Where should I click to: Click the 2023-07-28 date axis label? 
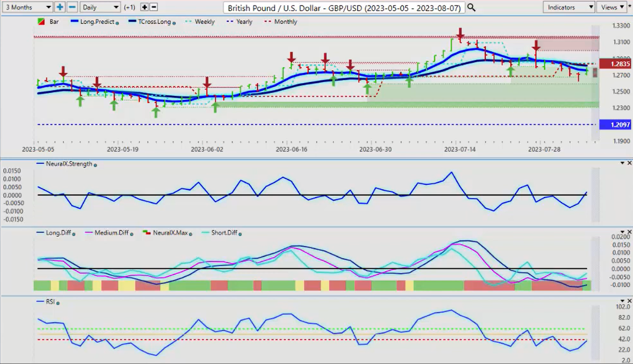(544, 149)
